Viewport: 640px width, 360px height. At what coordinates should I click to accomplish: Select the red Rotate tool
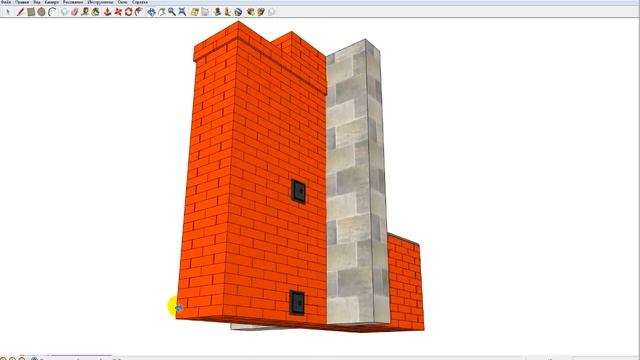(x=128, y=12)
